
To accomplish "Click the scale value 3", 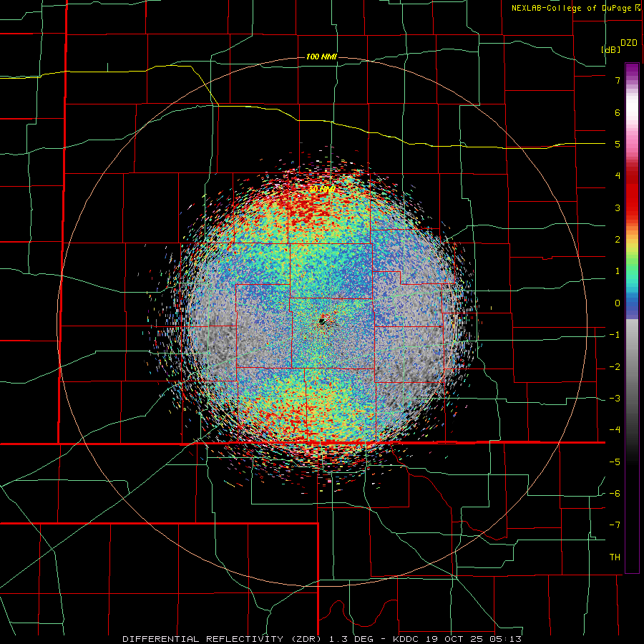I will 618,208.
